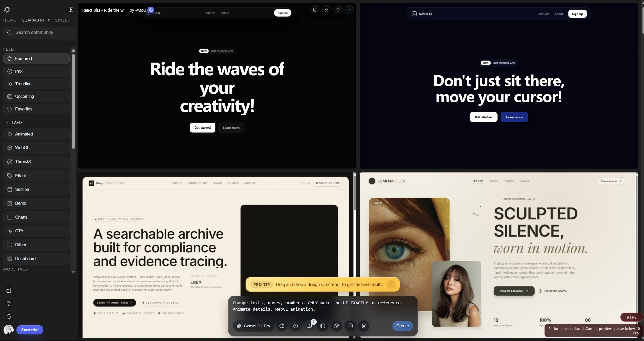Focus the Search community field
Image resolution: width=644 pixels, height=341 pixels.
click(40, 32)
